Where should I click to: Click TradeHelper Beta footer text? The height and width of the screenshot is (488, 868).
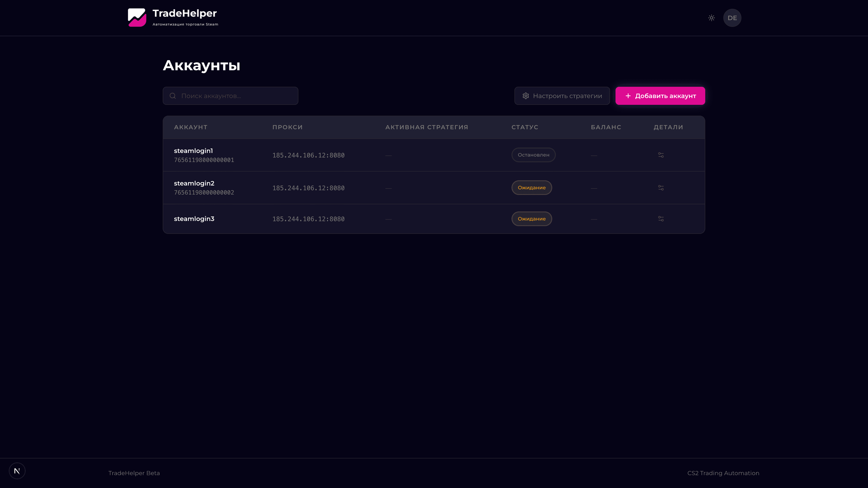(x=134, y=473)
